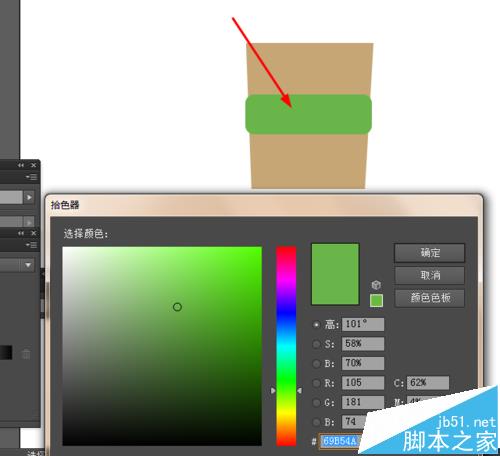
Task: Click the 选择颜色: label text
Action: 86,234
